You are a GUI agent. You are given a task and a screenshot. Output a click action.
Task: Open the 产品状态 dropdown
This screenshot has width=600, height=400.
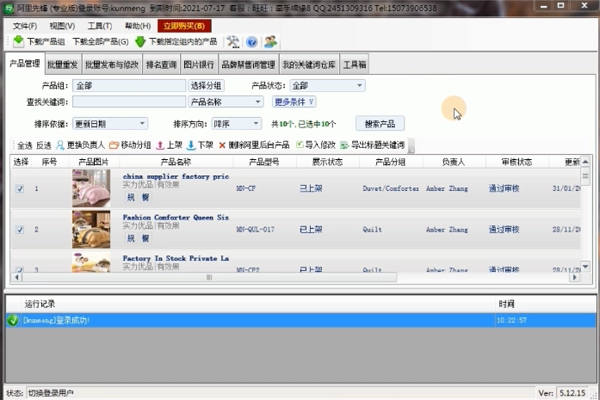pos(328,86)
